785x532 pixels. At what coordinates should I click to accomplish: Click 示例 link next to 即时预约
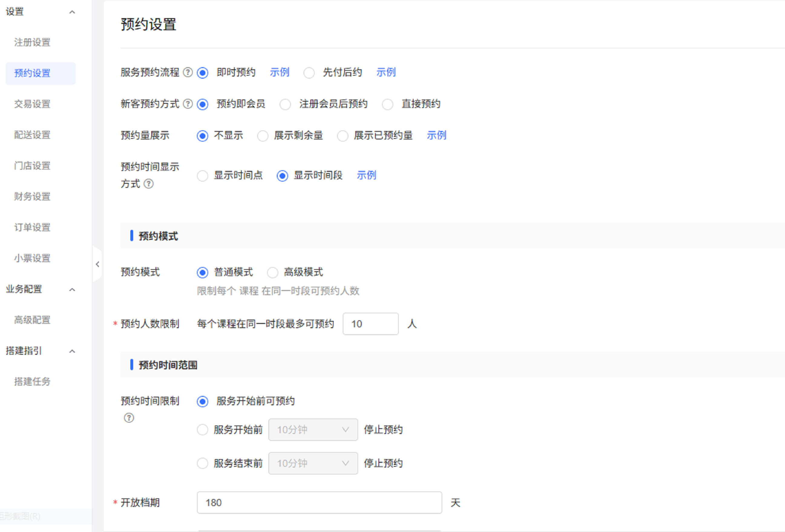(x=279, y=72)
